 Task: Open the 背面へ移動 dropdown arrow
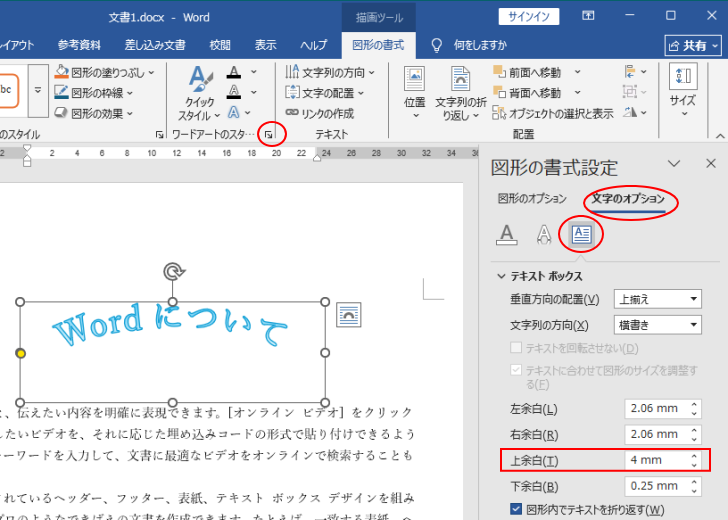(x=577, y=92)
